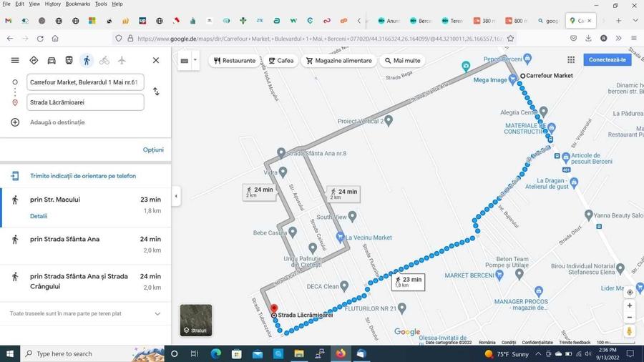644x362 pixels.
Task: Open File Explorer from the taskbar
Action: click(x=299, y=353)
